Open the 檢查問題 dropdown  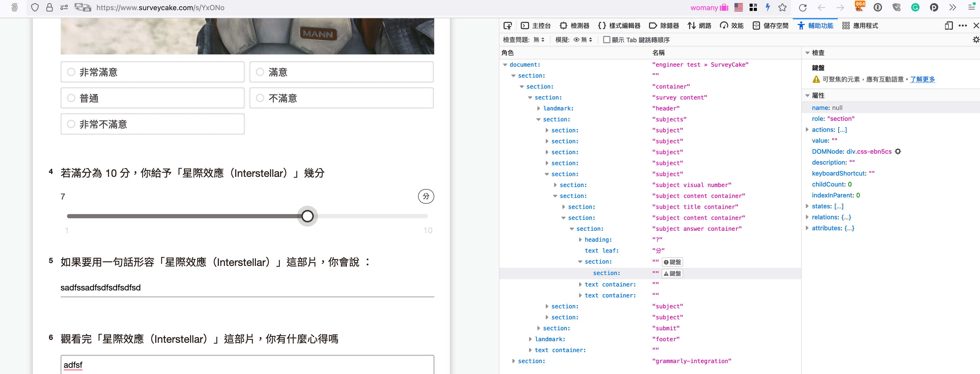click(539, 40)
